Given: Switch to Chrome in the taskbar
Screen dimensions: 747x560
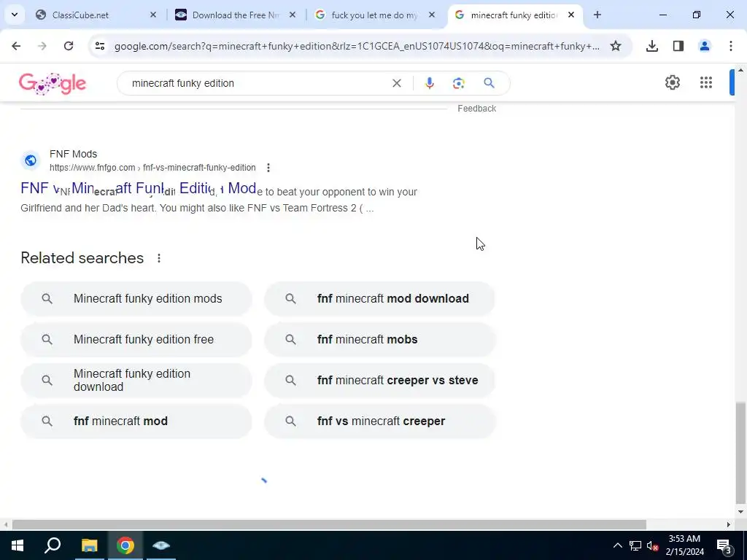Looking at the screenshot, I should 125,545.
